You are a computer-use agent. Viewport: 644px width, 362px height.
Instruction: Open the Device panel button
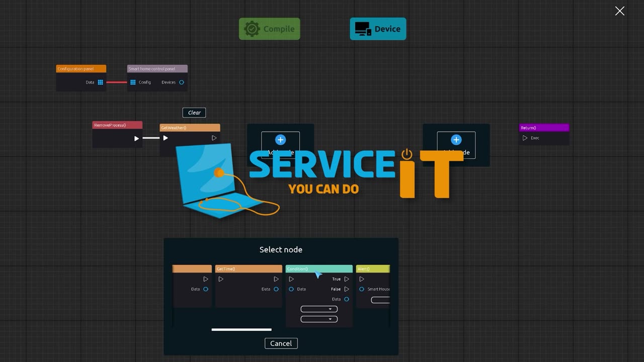[x=378, y=29]
